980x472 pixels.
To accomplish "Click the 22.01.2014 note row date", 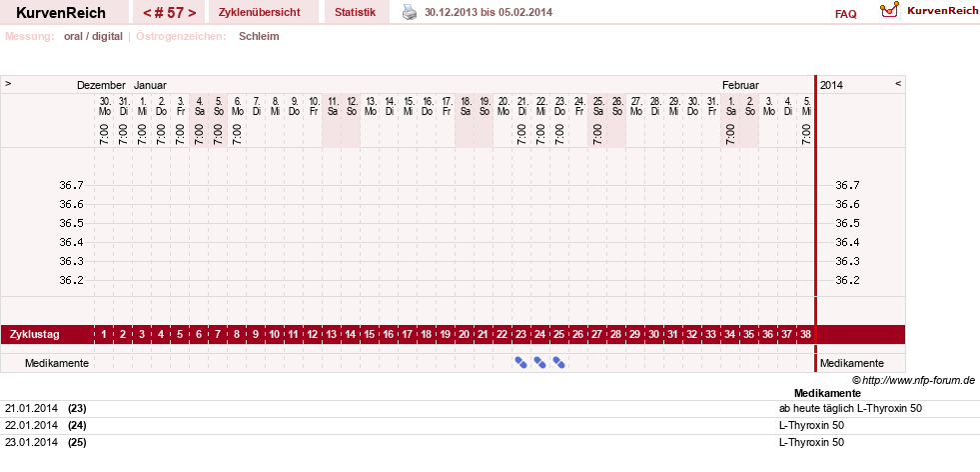I will [x=31, y=425].
